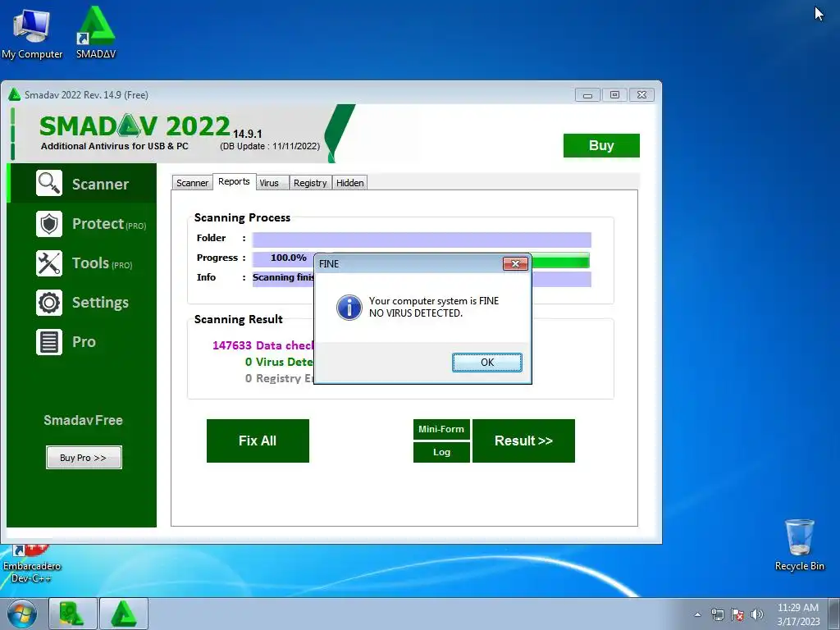
Task: Click the speaker volume tray icon
Action: coord(757,614)
